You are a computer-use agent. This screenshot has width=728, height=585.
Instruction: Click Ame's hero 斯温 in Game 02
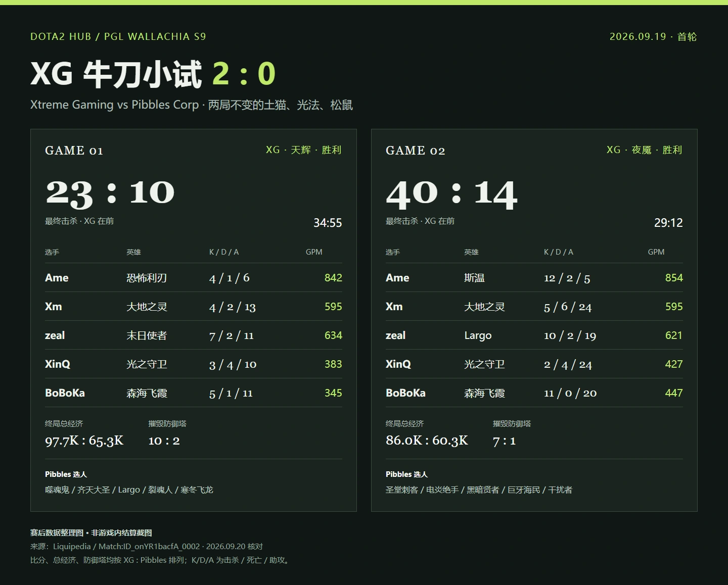click(474, 278)
